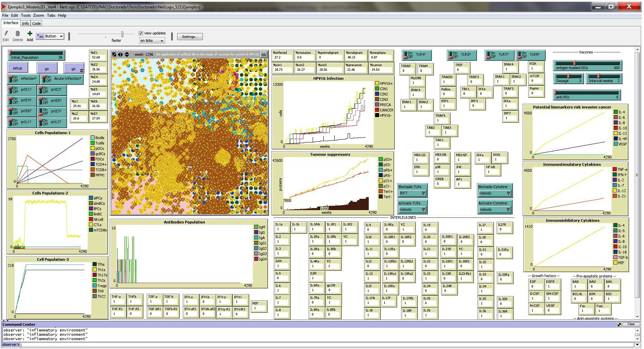Switch to the Code tab

click(36, 23)
